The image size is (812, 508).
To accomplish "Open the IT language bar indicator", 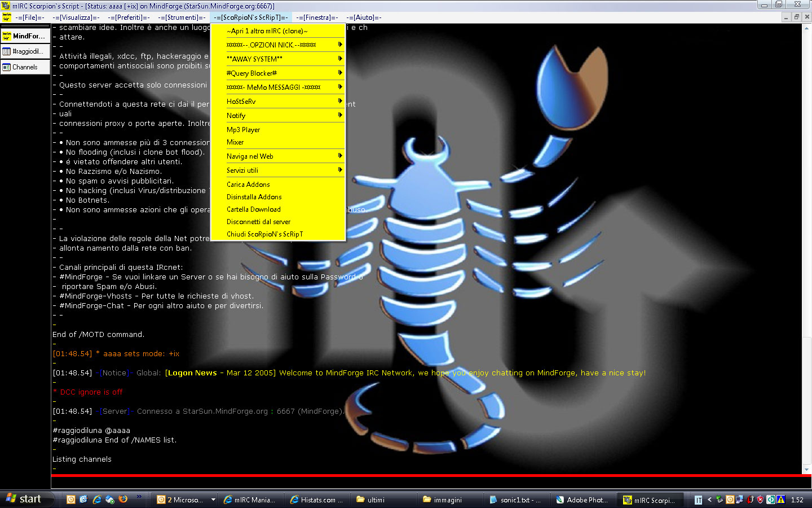I will click(698, 500).
